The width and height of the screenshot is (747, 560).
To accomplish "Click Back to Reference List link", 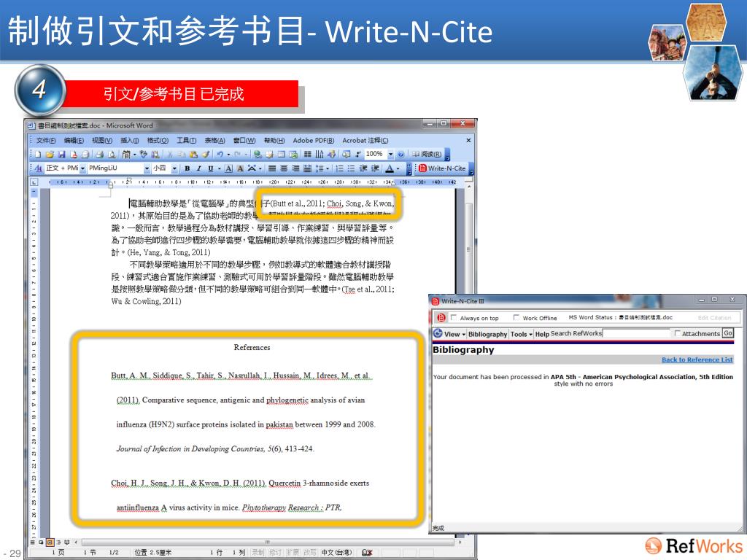I will [697, 359].
